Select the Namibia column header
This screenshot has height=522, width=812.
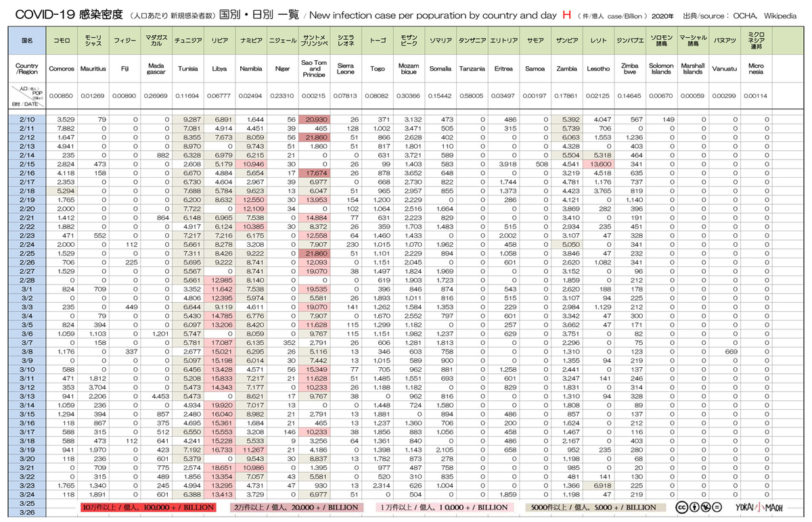(251, 69)
